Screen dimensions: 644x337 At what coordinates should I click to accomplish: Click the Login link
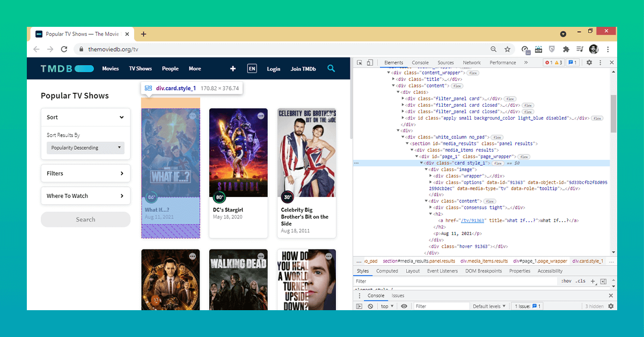coord(274,69)
